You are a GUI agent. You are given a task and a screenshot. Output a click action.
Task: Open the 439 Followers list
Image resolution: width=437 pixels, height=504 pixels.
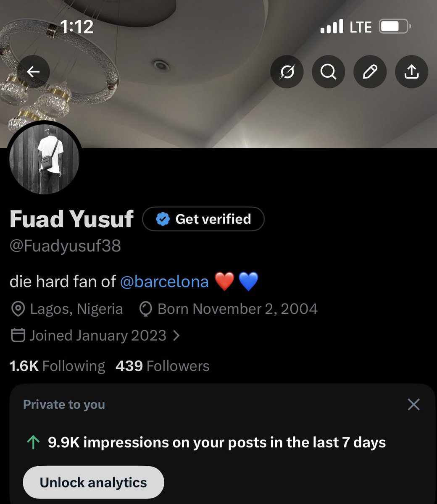coord(162,366)
